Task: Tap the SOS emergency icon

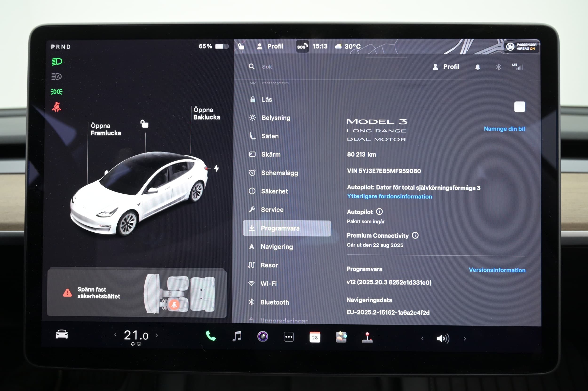Action: [302, 46]
